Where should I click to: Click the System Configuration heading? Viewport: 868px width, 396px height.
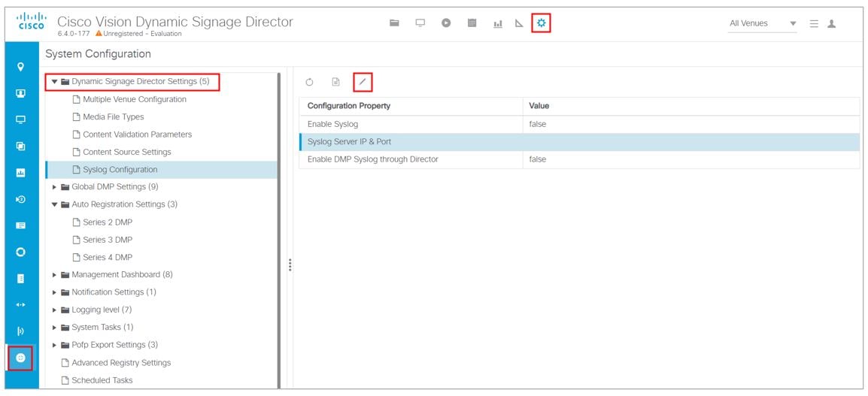click(98, 54)
